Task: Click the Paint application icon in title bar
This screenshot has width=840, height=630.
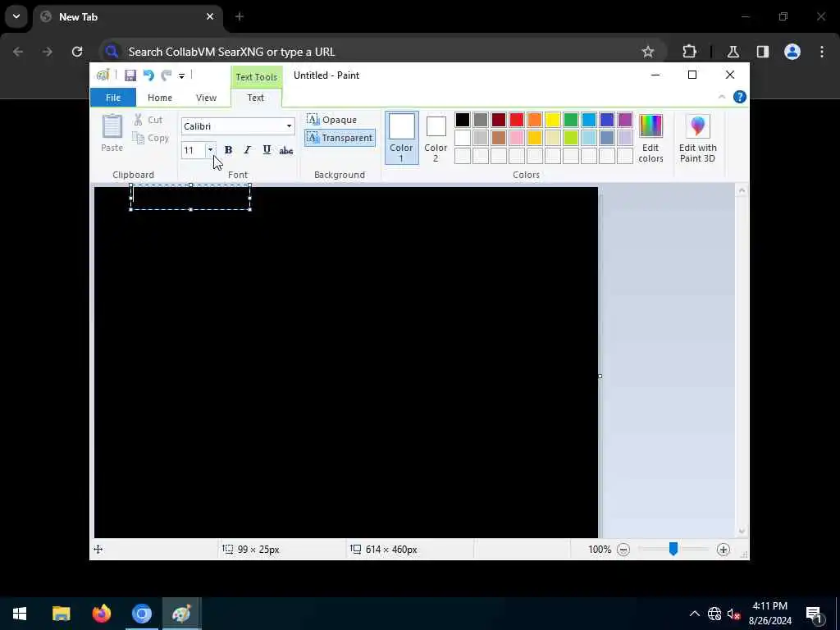Action: (x=103, y=75)
